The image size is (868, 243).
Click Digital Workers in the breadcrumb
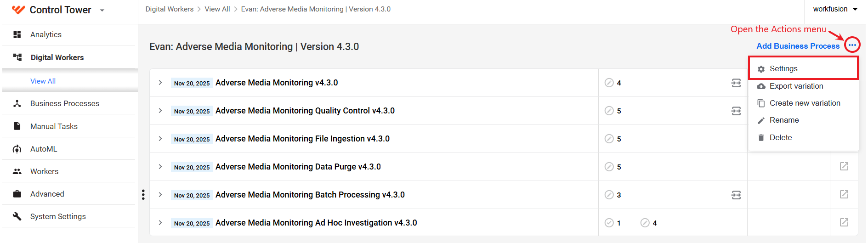pos(169,9)
